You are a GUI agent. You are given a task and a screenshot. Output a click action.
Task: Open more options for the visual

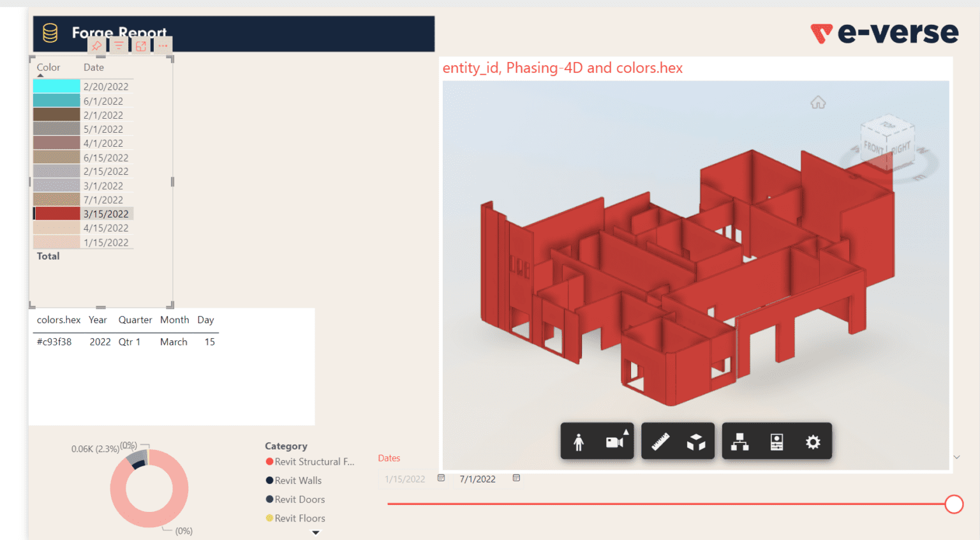162,45
